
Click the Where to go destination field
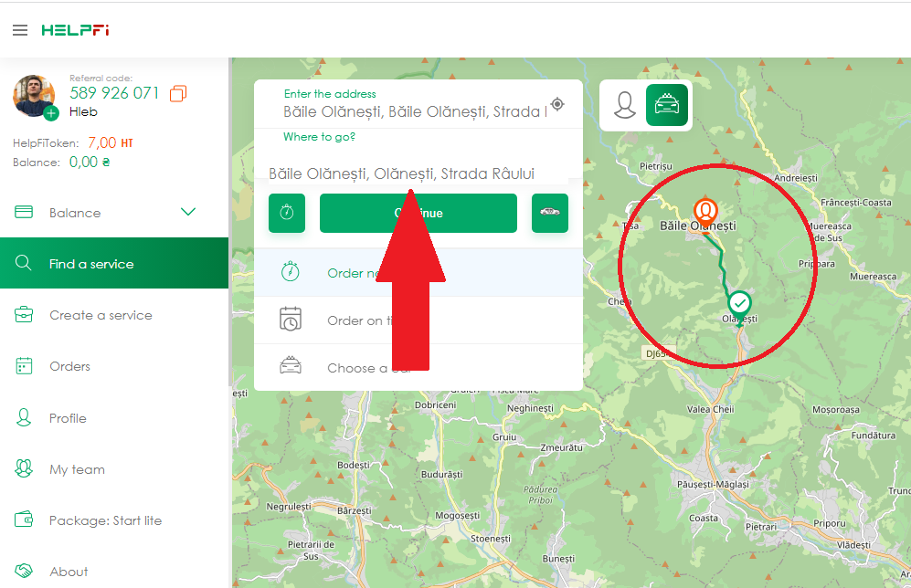pos(402,173)
